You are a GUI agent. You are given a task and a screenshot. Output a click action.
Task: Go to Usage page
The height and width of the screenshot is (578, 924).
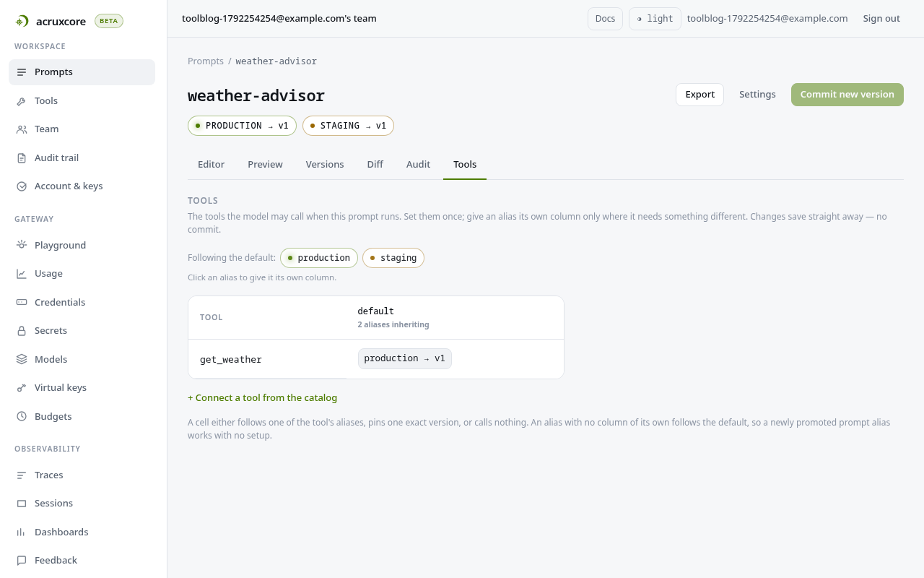pyautogui.click(x=82, y=274)
